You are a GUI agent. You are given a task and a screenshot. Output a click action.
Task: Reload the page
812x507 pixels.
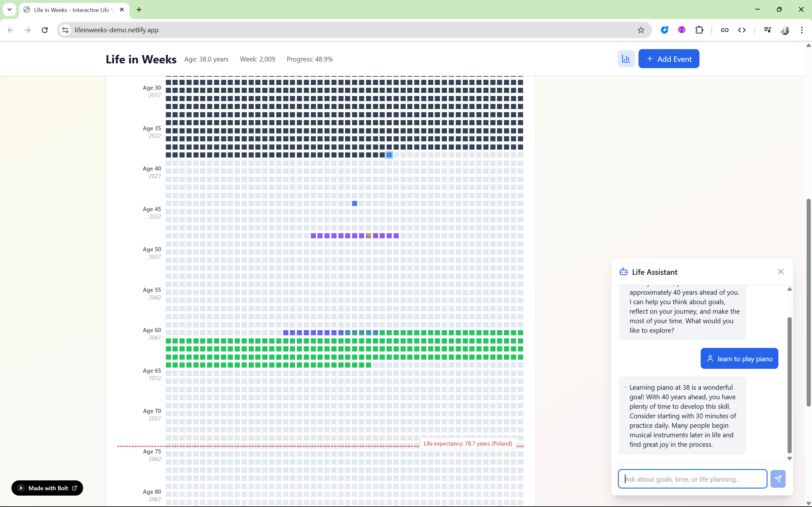[x=45, y=30]
